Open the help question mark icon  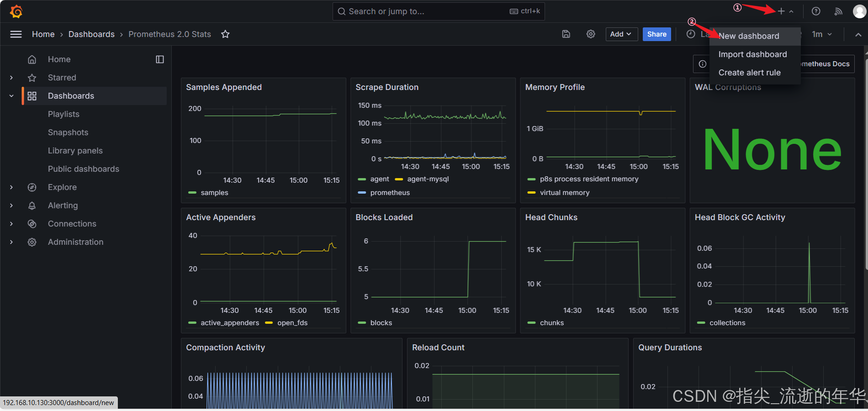816,11
